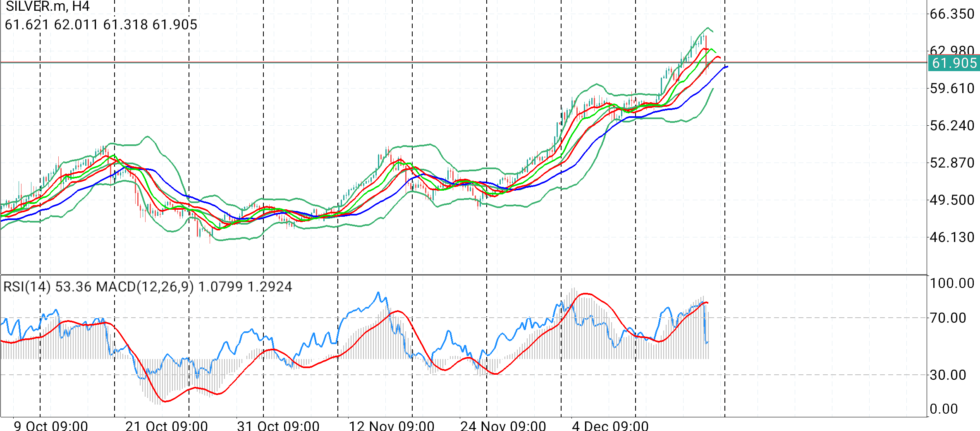This screenshot has width=980, height=431.
Task: Tap the SILVER.m, H4 symbol title
Action: tap(48, 6)
